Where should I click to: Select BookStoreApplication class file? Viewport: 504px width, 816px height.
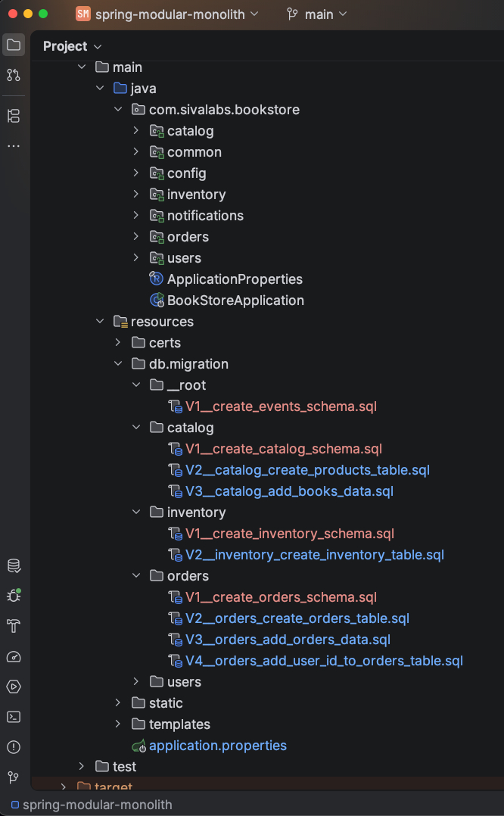tap(235, 301)
